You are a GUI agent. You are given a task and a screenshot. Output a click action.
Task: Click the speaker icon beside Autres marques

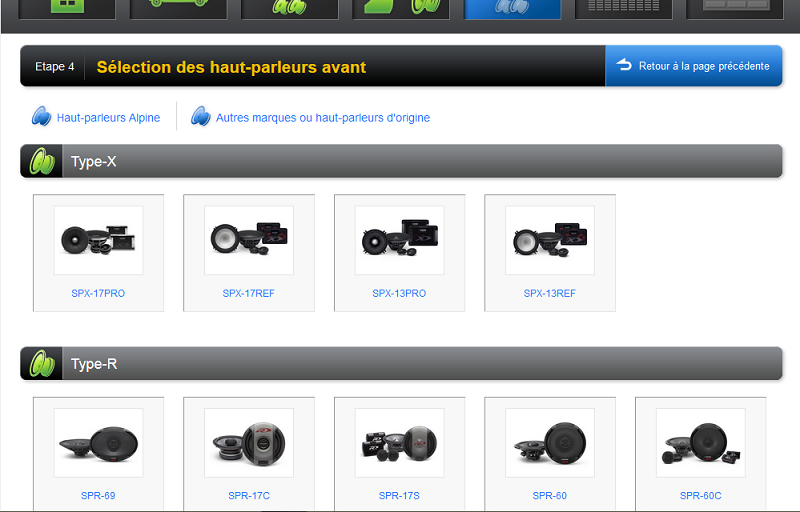pyautogui.click(x=201, y=117)
